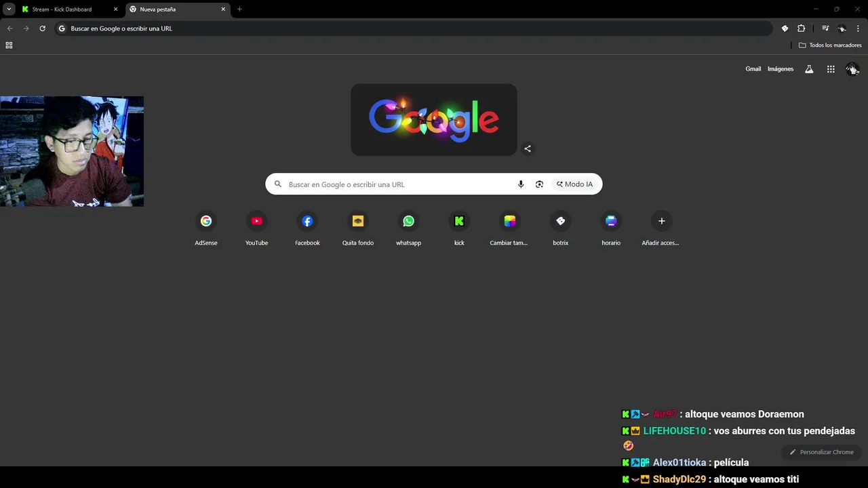Activate Modo IA button
Viewport: 868px width, 488px height.
[574, 184]
